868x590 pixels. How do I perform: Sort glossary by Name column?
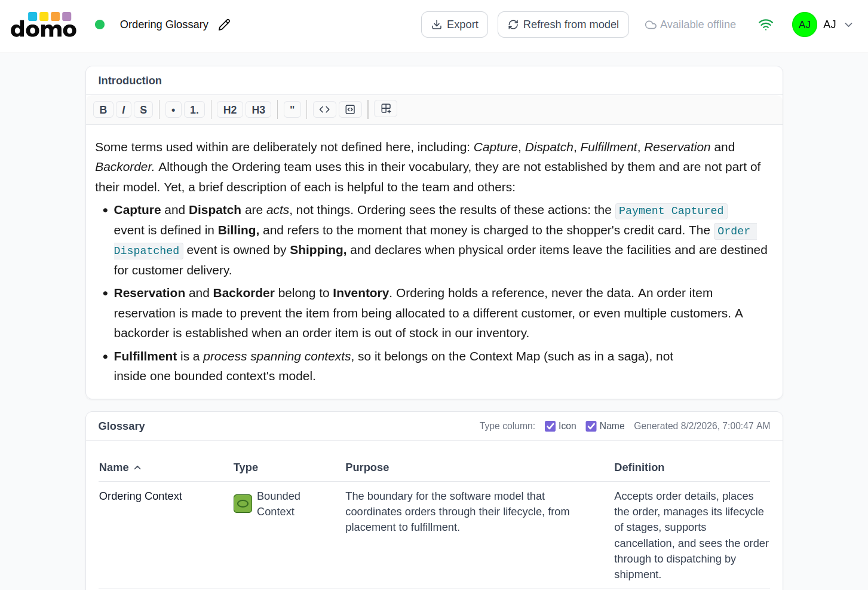pos(120,467)
